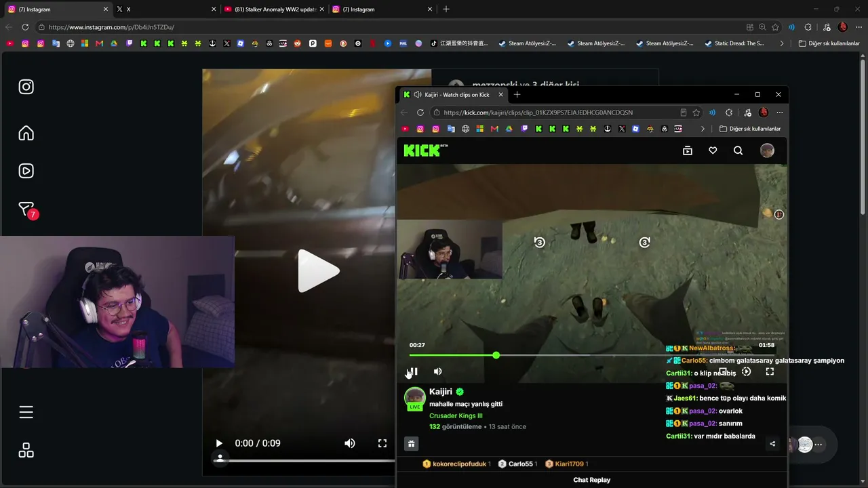Favorite the Kick page with the star icon
Image resolution: width=868 pixels, height=488 pixels.
tap(696, 113)
